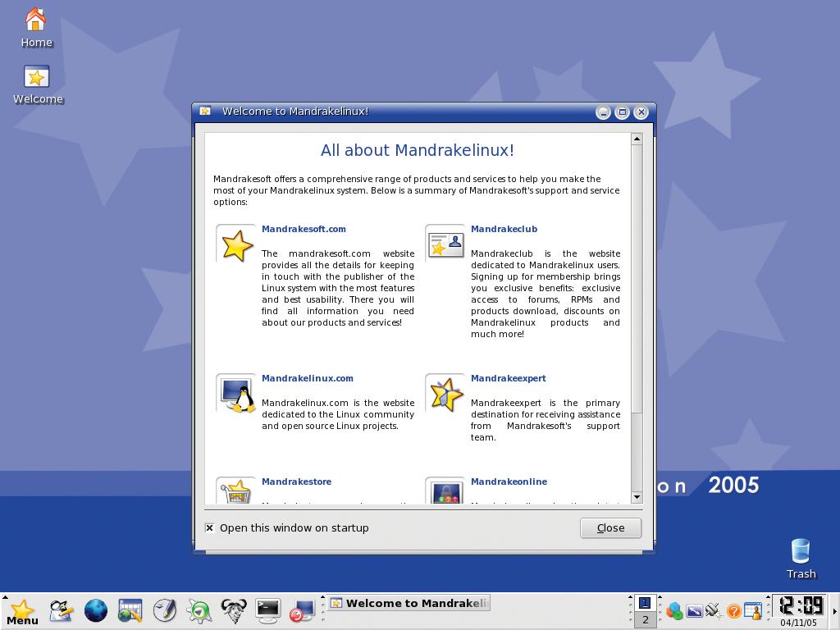
Task: Switch to virtual desktop 1
Action: tap(645, 603)
